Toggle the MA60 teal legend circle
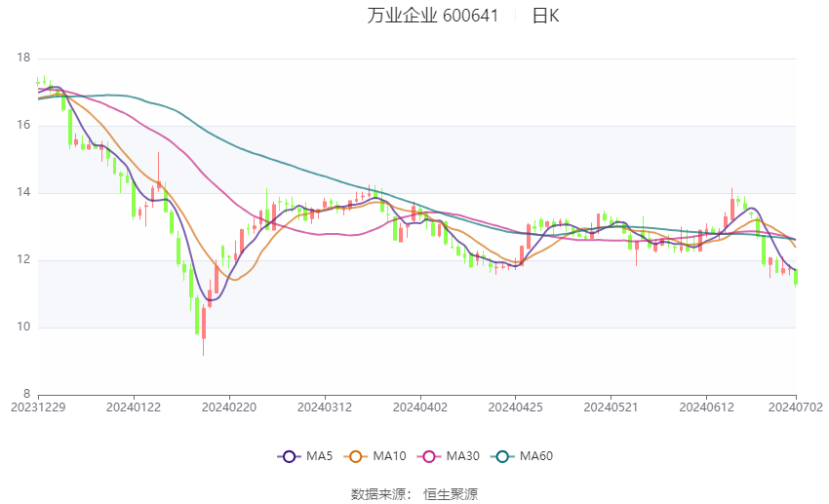The height and width of the screenshot is (504, 829). tap(502, 456)
